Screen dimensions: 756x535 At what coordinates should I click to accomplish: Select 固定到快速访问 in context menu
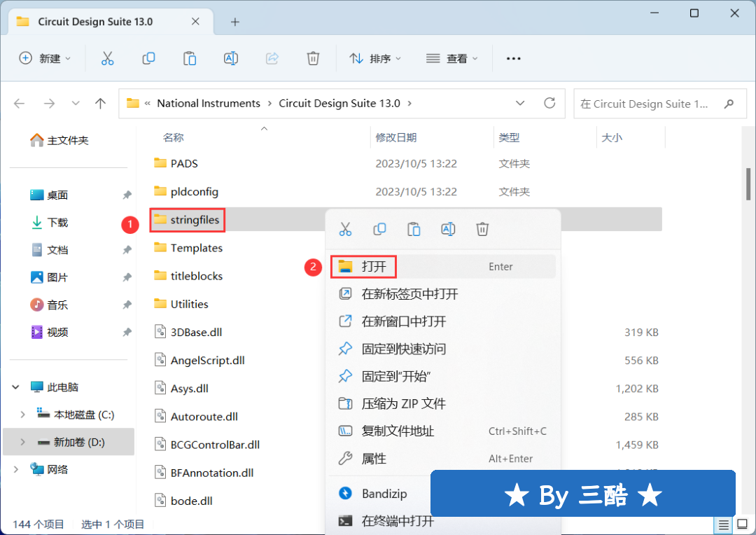click(x=443, y=349)
